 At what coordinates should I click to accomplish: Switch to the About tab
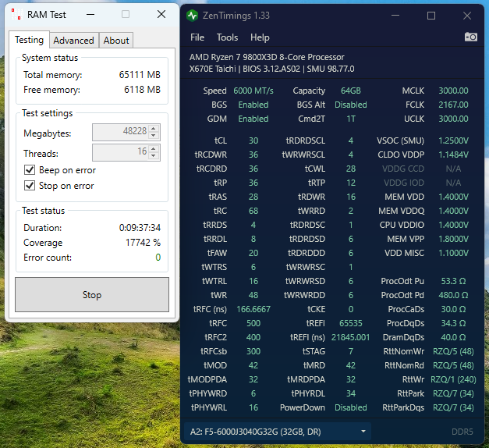click(x=116, y=41)
